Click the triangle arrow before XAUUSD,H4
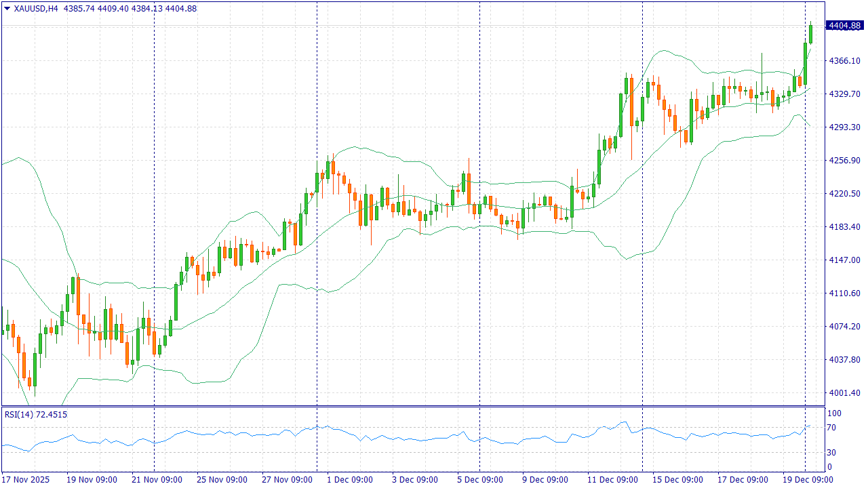Image resolution: width=868 pixels, height=488 pixels. [x=7, y=9]
